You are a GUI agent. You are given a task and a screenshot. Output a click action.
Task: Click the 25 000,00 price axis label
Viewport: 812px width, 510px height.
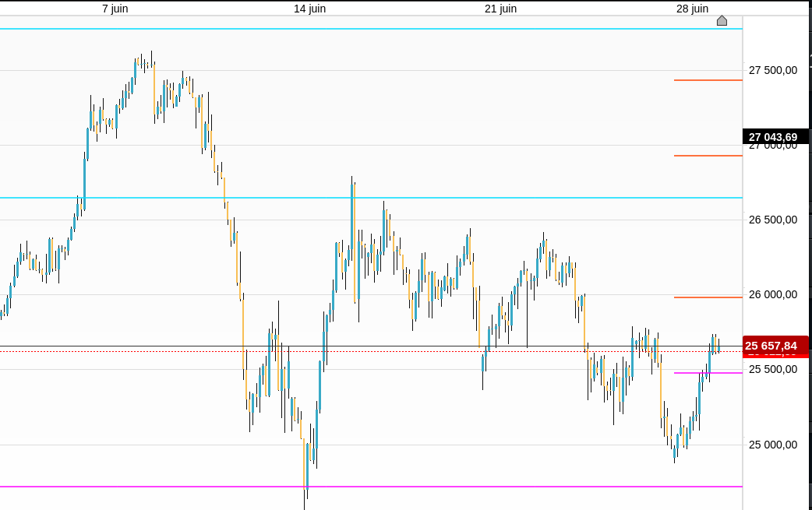tap(773, 445)
